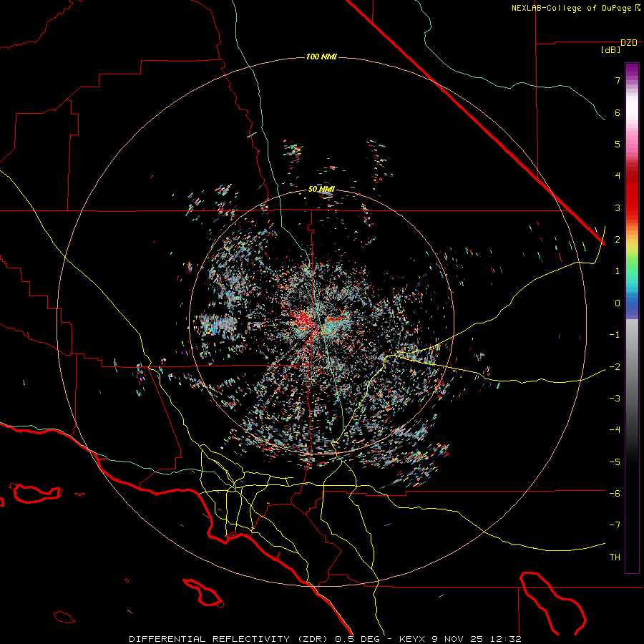644x644 pixels.
Task: Click the -4 value on color scale
Action: (615, 430)
